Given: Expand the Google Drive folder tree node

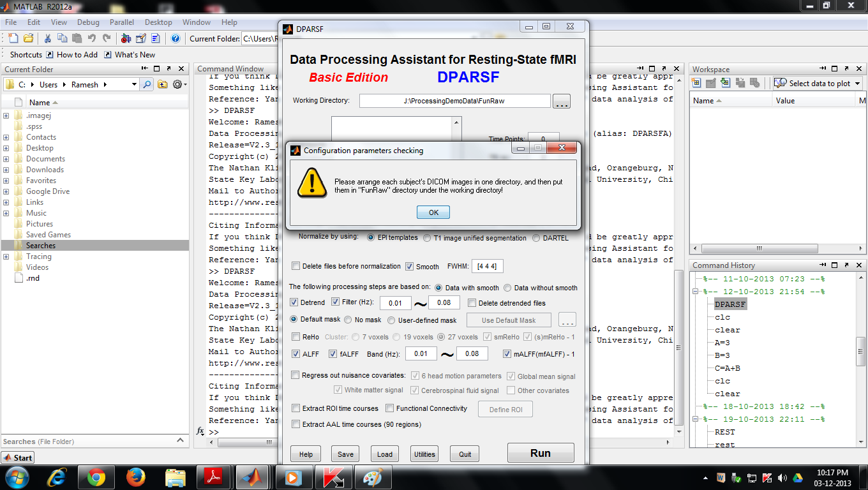Looking at the screenshot, I should (6, 191).
